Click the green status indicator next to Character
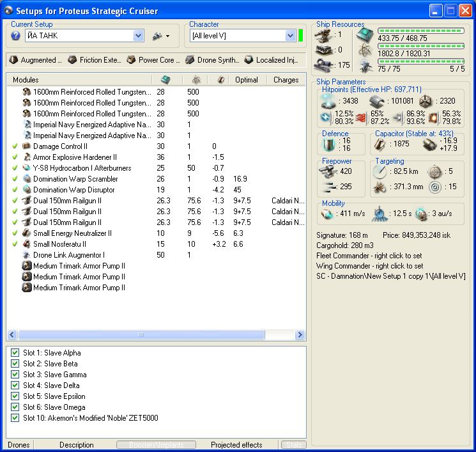 pyautogui.click(x=300, y=36)
